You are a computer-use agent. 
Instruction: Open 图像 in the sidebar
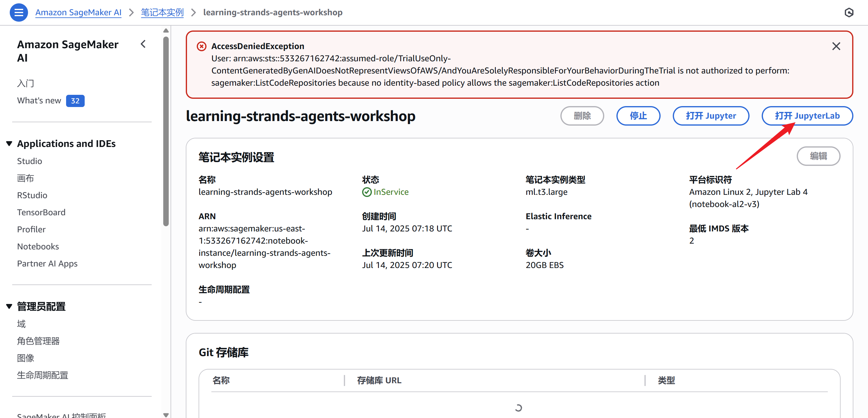click(x=26, y=358)
